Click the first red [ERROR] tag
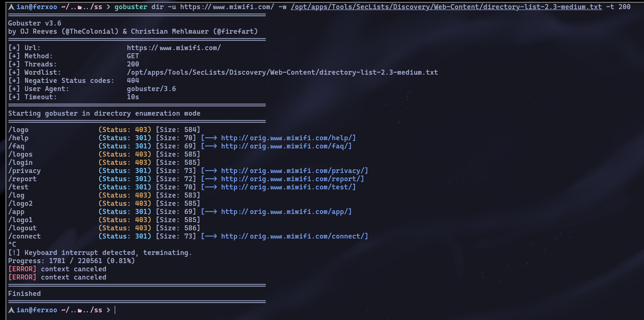The width and height of the screenshot is (644, 320). 22,269
